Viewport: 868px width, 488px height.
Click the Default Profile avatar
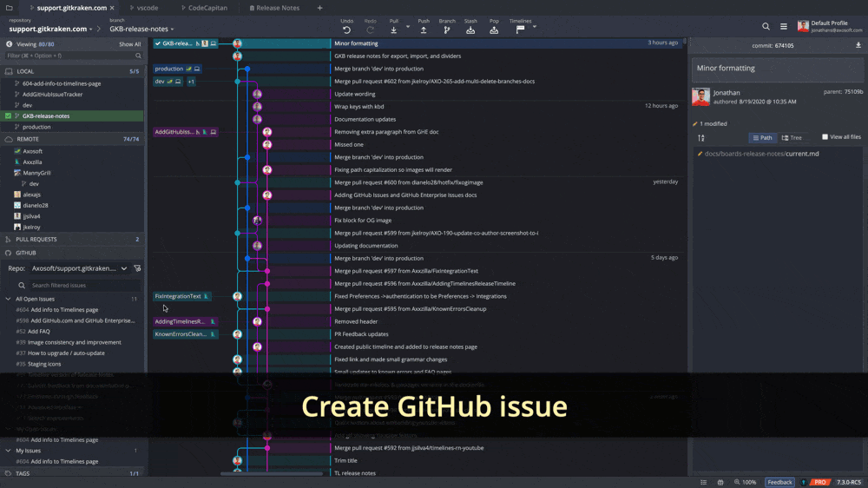(803, 26)
